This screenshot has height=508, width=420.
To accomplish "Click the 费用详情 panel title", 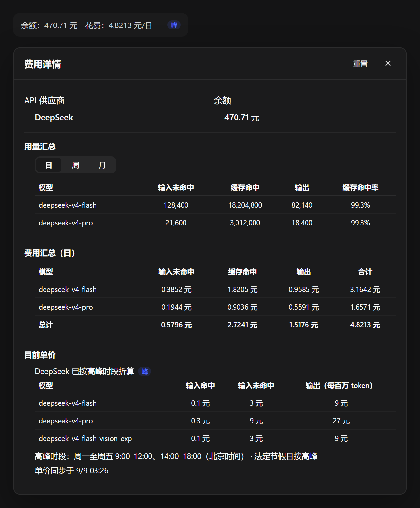I will pyautogui.click(x=43, y=64).
